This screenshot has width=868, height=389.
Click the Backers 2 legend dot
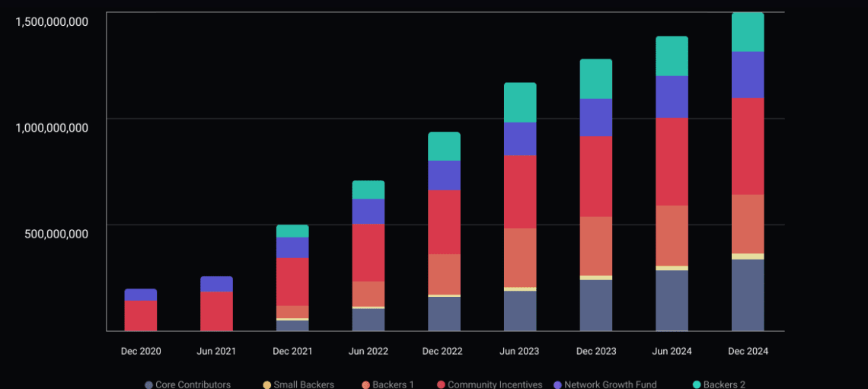click(x=697, y=384)
